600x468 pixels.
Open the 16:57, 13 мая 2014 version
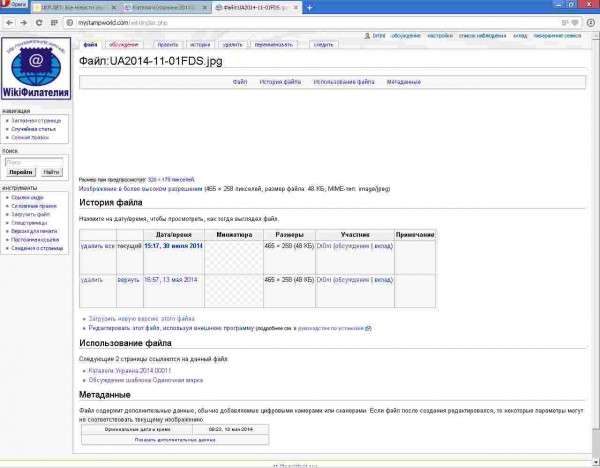(x=171, y=280)
